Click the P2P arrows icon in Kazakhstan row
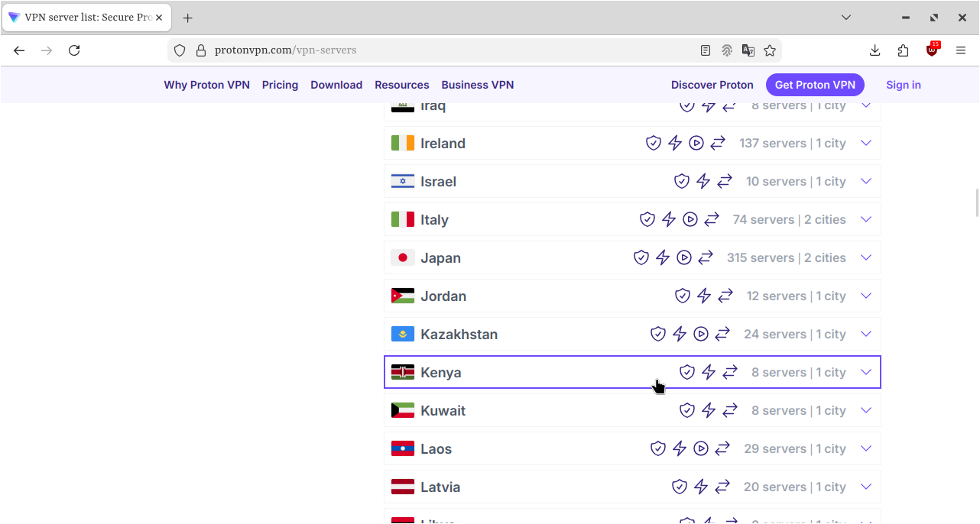 click(x=722, y=334)
